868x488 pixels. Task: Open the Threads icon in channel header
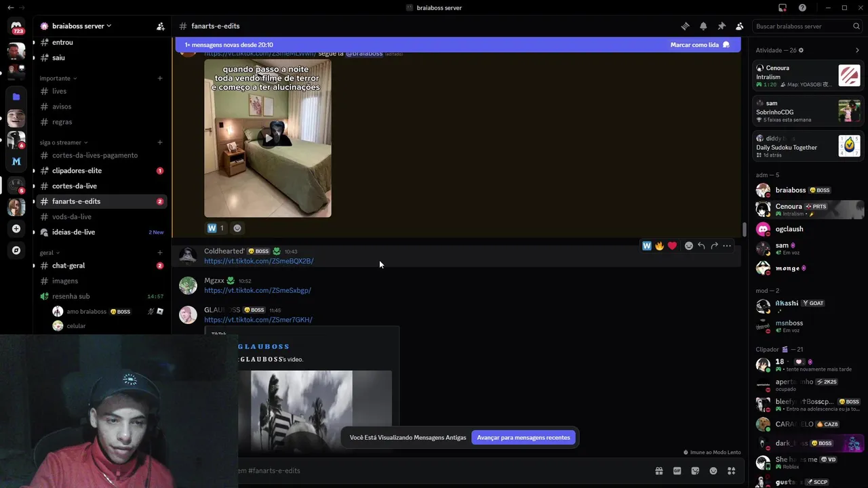click(685, 26)
